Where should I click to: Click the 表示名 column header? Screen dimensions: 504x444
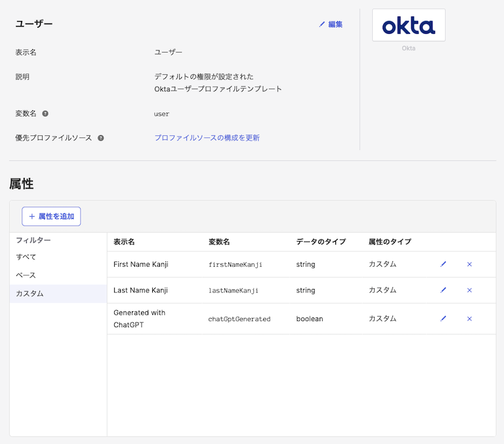pyautogui.click(x=124, y=242)
